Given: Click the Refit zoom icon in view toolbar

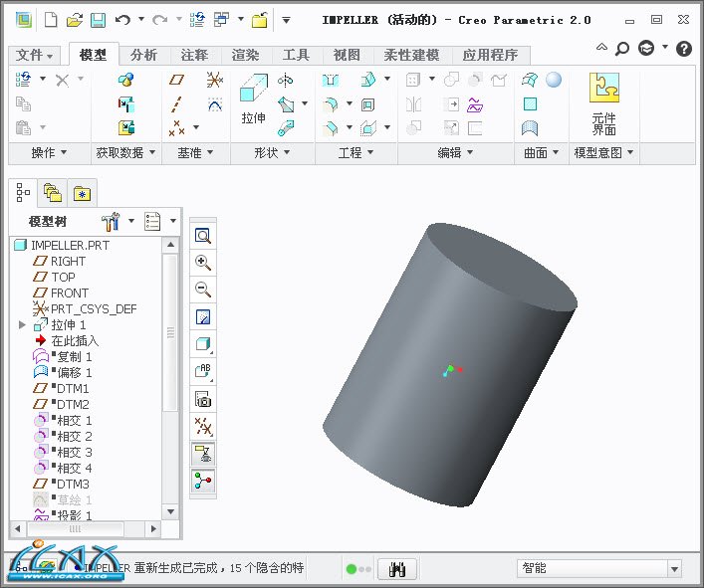Looking at the screenshot, I should click(x=203, y=236).
